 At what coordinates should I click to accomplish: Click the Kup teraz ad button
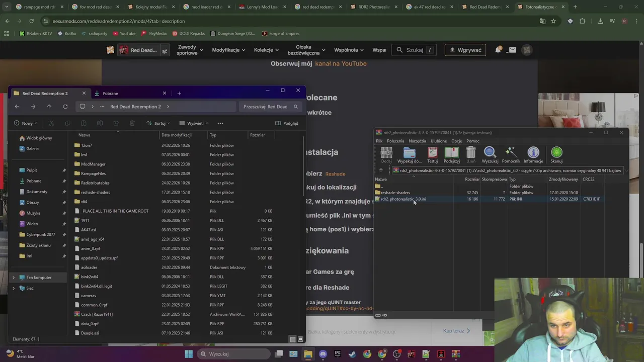tap(456, 331)
